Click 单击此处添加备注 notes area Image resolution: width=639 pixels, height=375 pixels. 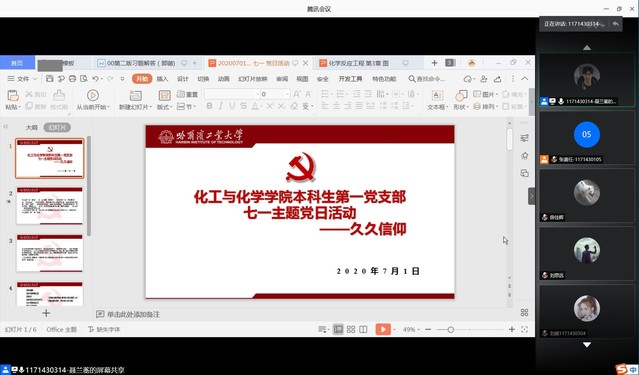[x=133, y=314]
